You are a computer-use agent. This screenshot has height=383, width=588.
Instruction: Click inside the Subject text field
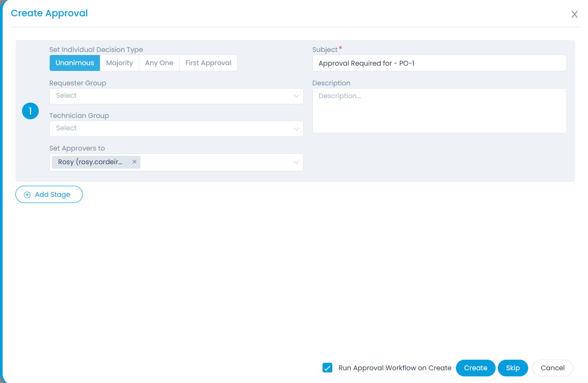439,63
